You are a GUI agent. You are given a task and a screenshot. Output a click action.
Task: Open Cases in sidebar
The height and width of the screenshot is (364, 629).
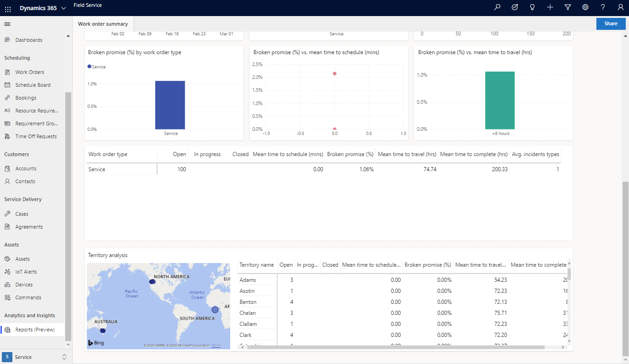[x=22, y=214]
